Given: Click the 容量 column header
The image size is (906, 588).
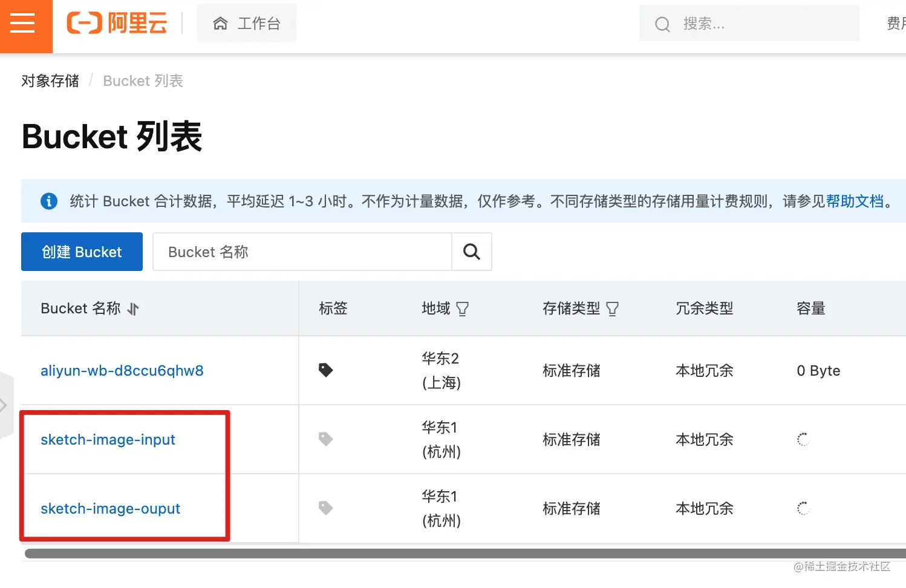Looking at the screenshot, I should click(x=811, y=309).
